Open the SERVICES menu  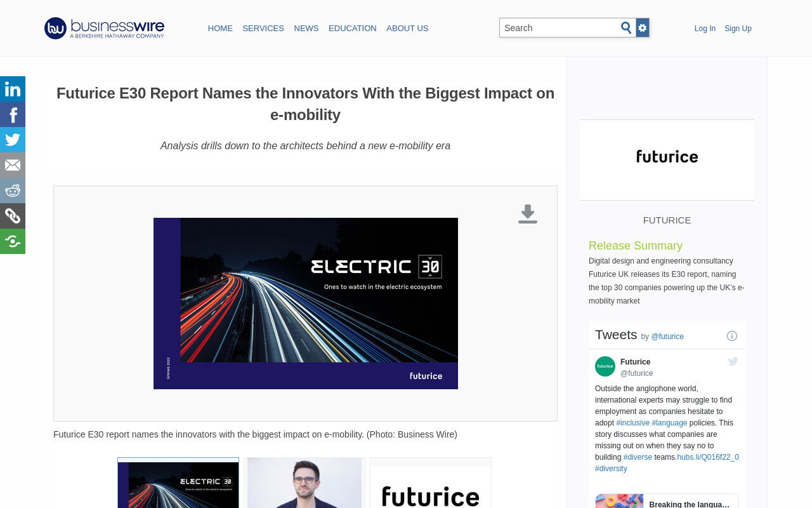[x=263, y=29]
